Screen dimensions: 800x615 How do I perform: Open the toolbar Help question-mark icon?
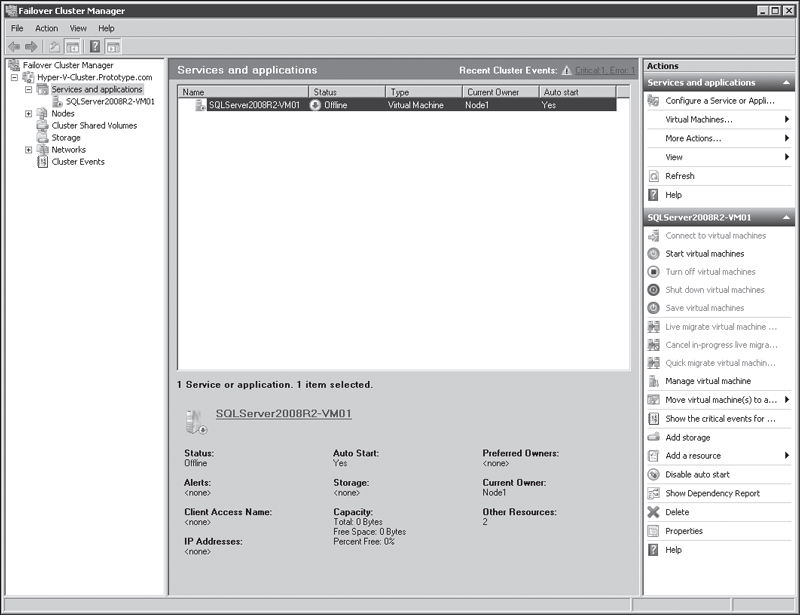click(95, 47)
